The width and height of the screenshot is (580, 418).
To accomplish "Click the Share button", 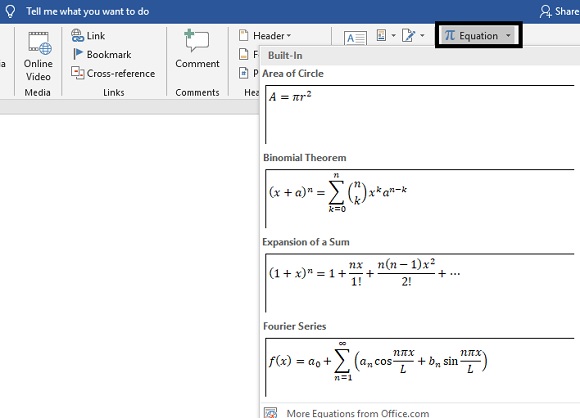I will coord(559,11).
